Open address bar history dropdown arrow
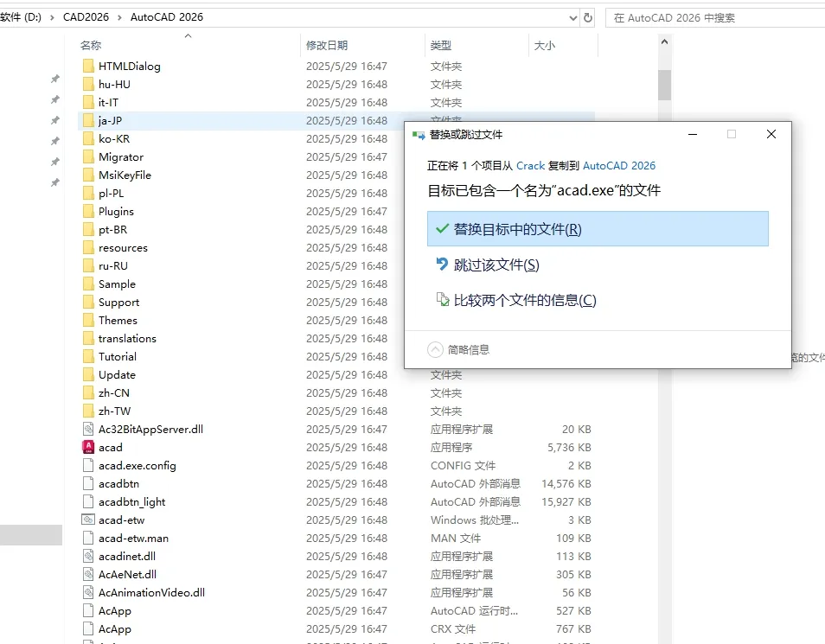Viewport: 825px width, 644px height. coord(573,18)
